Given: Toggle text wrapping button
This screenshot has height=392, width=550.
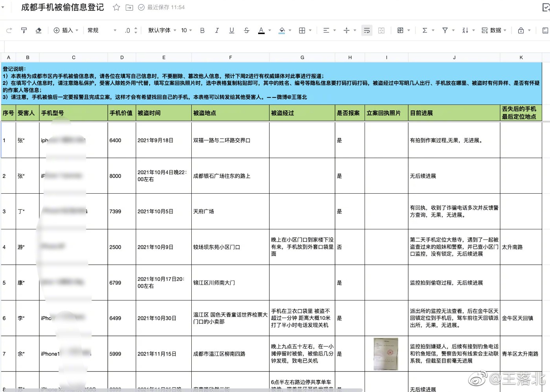Looking at the screenshot, I should pos(367,30).
